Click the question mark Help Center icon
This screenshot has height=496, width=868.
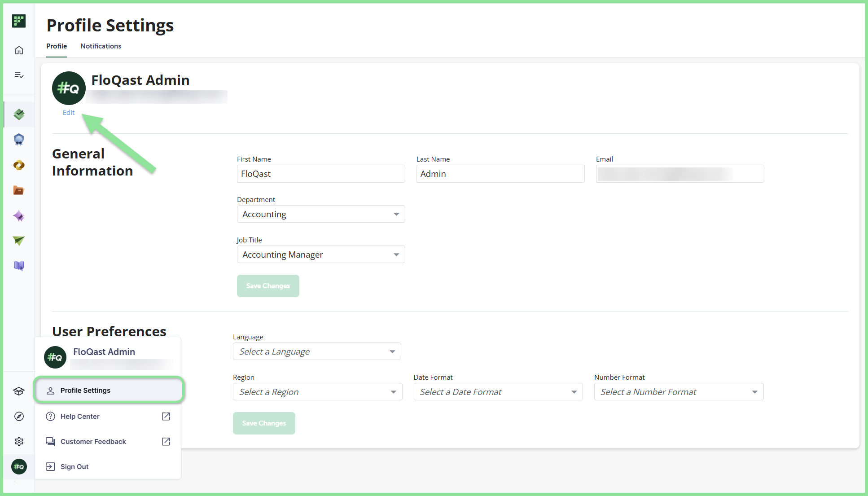(51, 417)
